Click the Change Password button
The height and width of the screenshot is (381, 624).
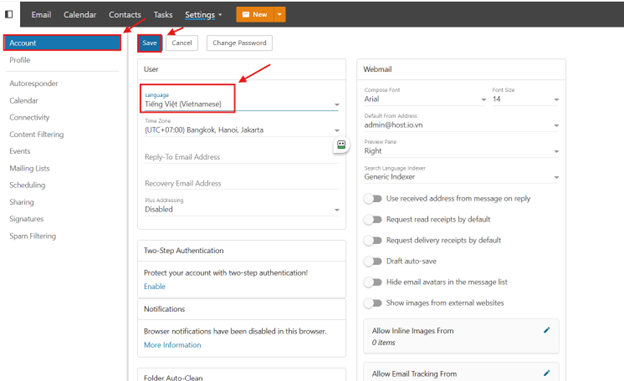(240, 43)
